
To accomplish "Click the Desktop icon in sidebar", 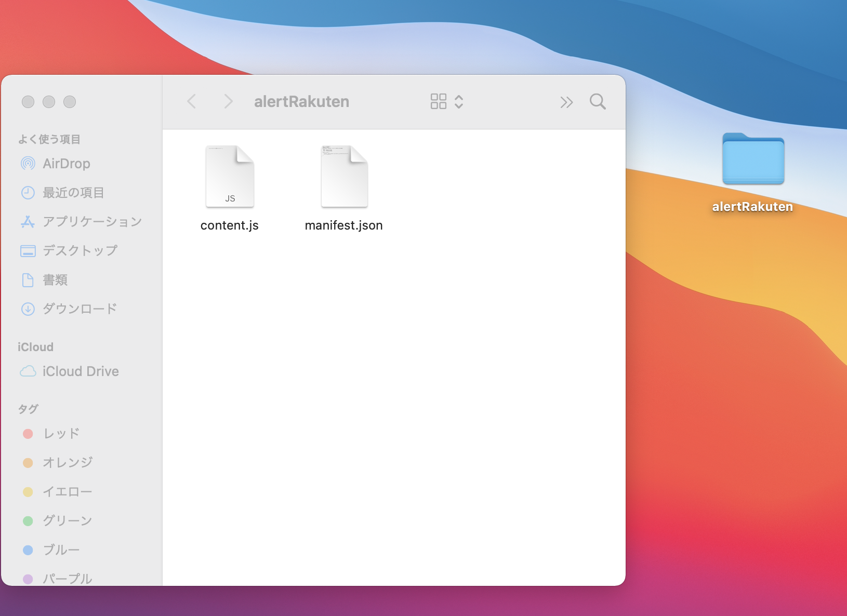I will [28, 251].
